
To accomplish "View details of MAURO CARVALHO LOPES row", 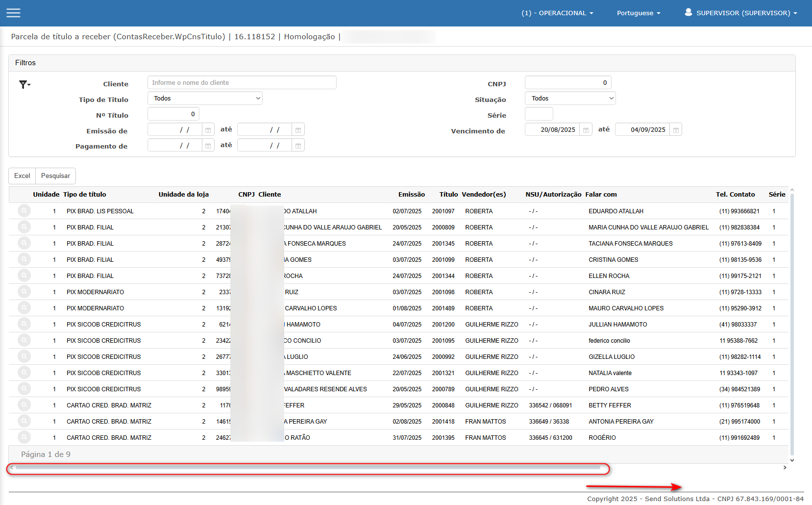I will click(x=24, y=308).
